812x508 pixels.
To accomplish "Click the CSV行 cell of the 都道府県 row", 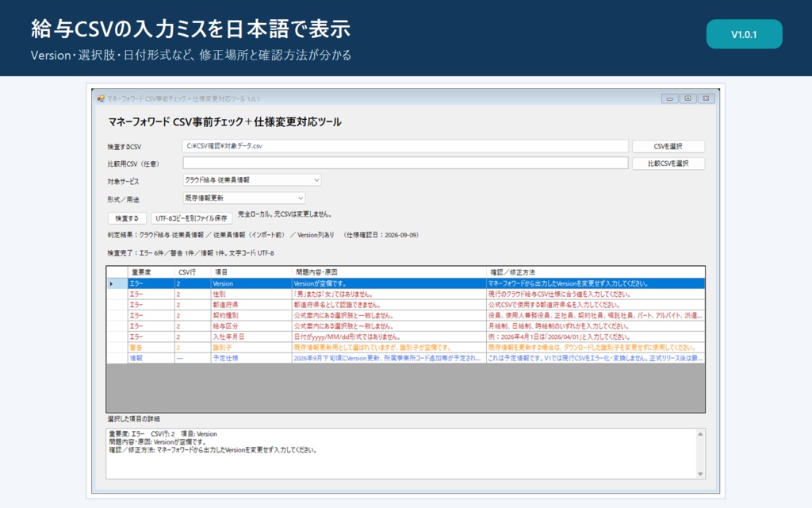I will [x=192, y=305].
